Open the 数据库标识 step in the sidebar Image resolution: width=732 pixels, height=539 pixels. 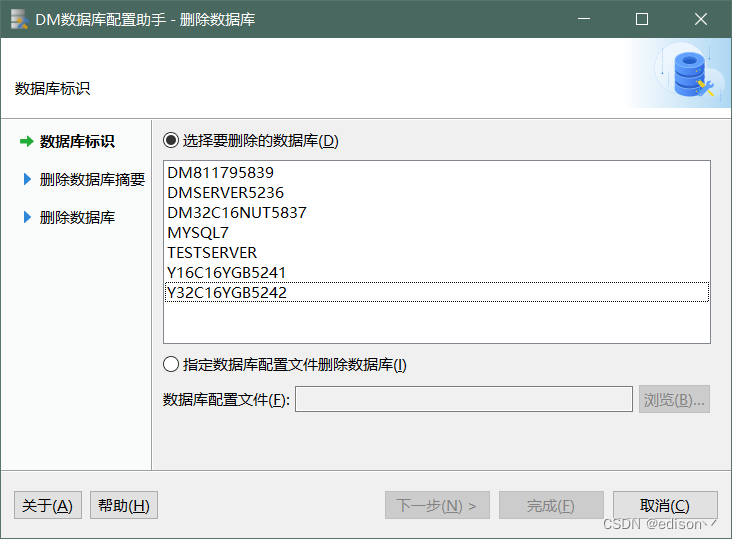77,141
